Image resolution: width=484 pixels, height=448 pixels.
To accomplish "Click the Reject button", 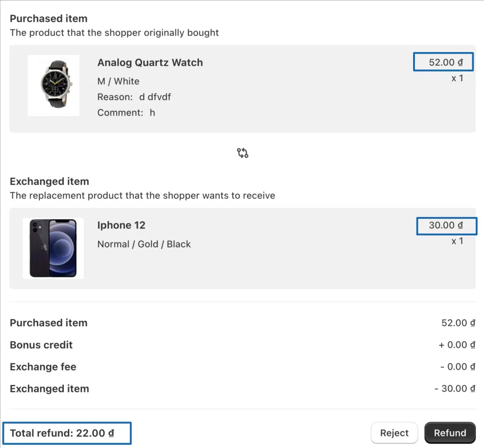I will point(394,433).
